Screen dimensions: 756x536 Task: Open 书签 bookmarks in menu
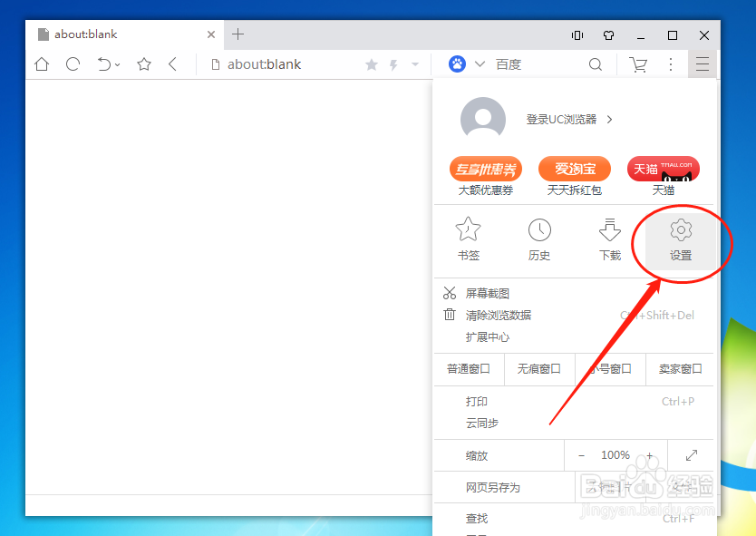(x=468, y=239)
